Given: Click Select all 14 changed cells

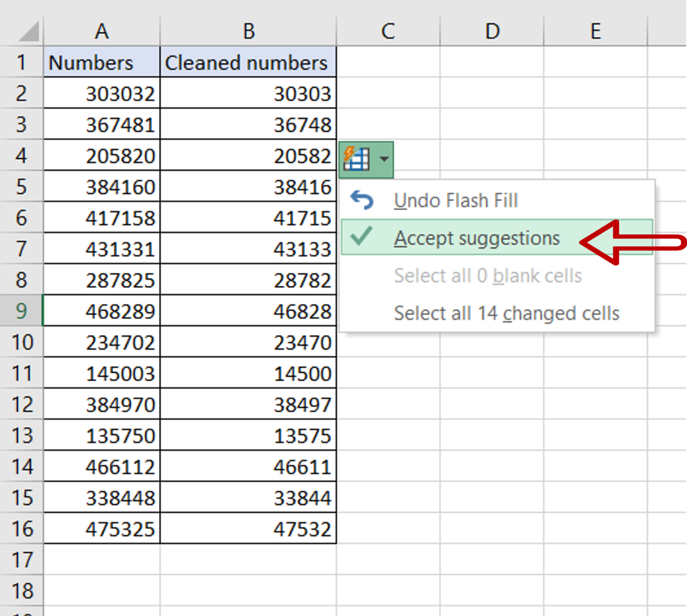Looking at the screenshot, I should [x=506, y=313].
